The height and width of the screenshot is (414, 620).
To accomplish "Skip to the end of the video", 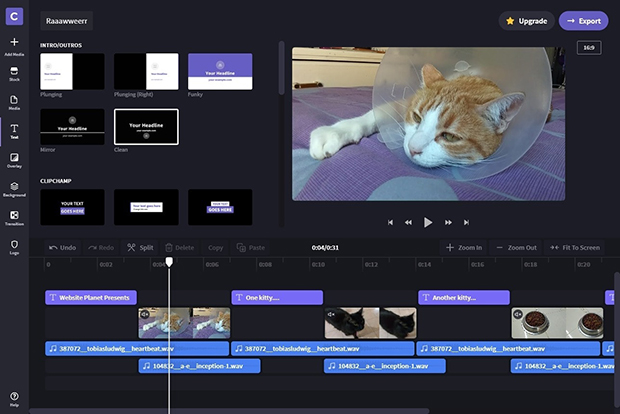I will coord(468,222).
